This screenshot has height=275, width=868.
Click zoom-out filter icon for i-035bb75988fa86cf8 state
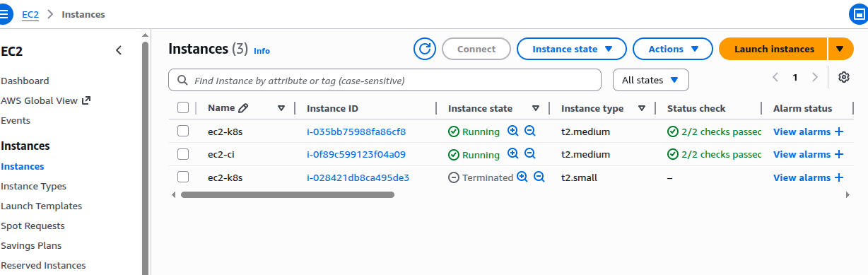click(x=530, y=131)
